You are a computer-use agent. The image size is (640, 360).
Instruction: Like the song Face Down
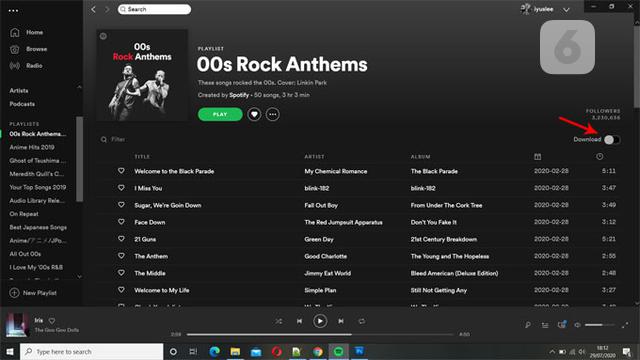(x=121, y=222)
